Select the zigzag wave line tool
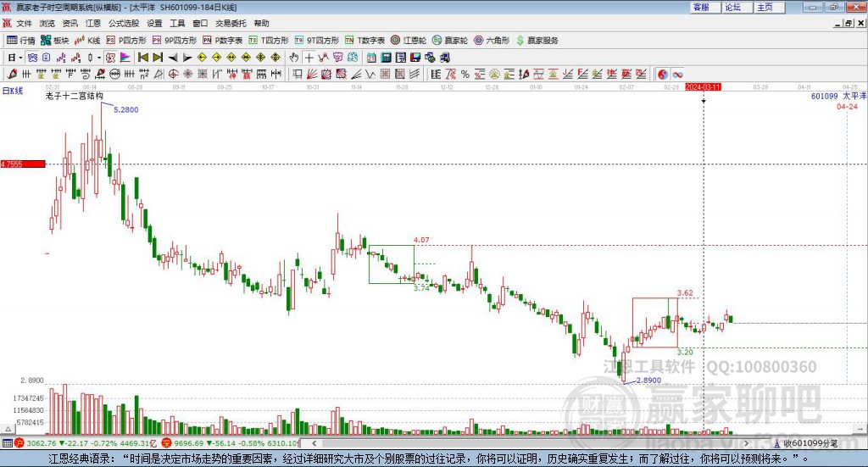The image size is (868, 467). pos(370,74)
